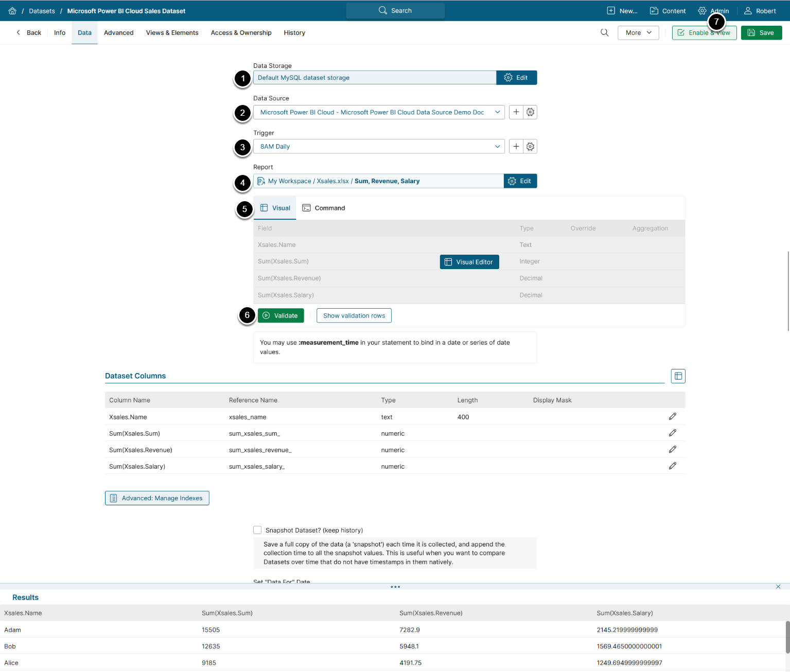Add a new Trigger with plus icon
The width and height of the screenshot is (790, 672).
[x=516, y=147]
